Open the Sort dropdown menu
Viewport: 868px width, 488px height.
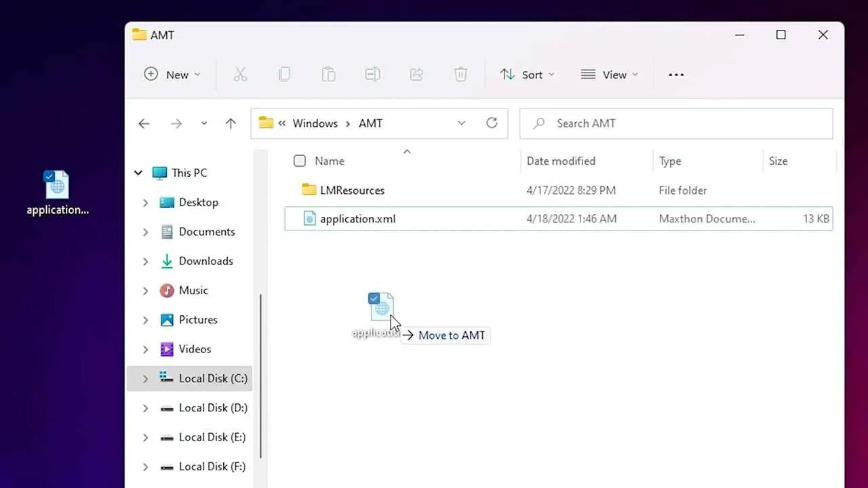click(x=528, y=75)
